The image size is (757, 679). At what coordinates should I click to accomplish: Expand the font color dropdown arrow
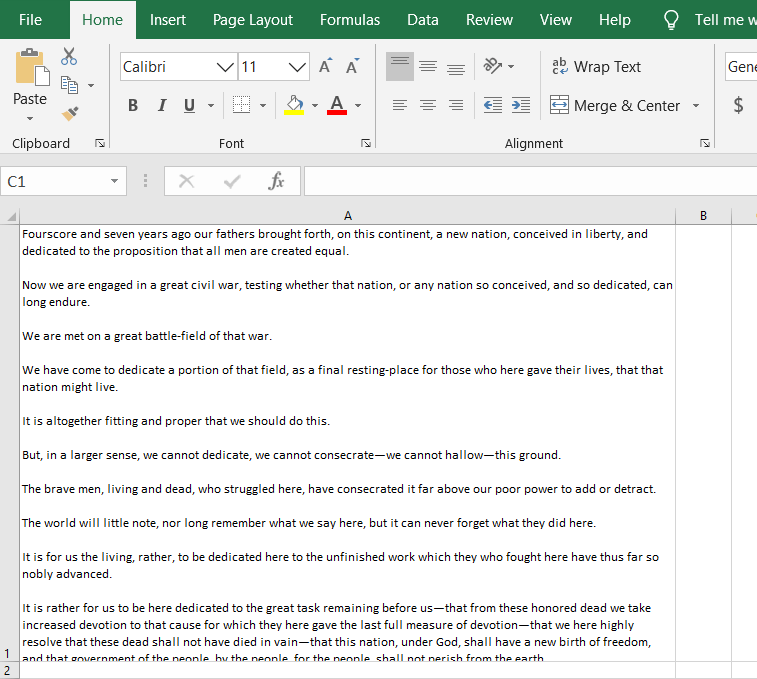click(358, 105)
